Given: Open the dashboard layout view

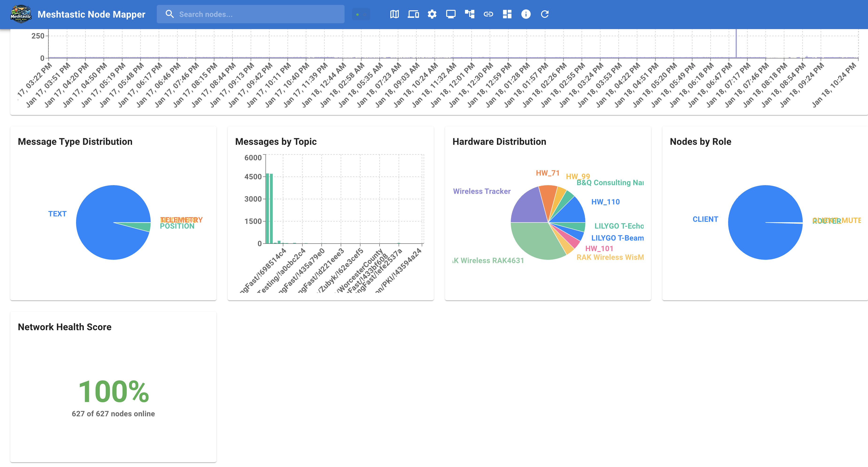Looking at the screenshot, I should (507, 14).
